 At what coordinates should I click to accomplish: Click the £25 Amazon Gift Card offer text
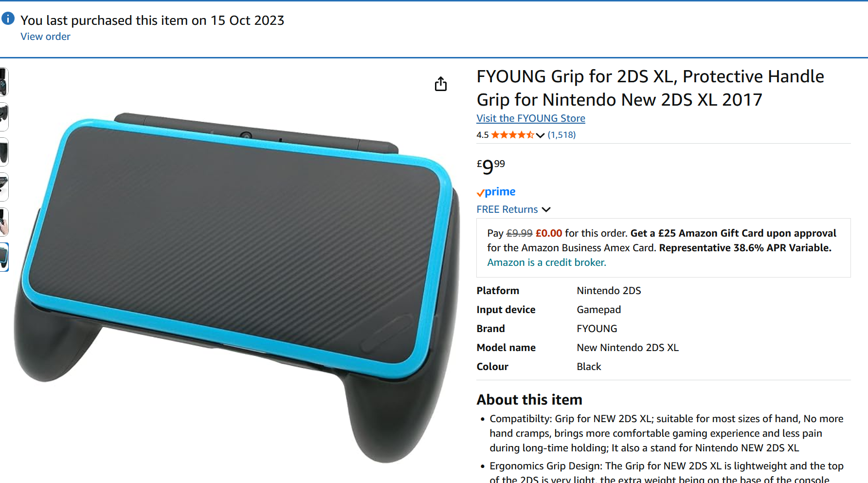coord(733,233)
